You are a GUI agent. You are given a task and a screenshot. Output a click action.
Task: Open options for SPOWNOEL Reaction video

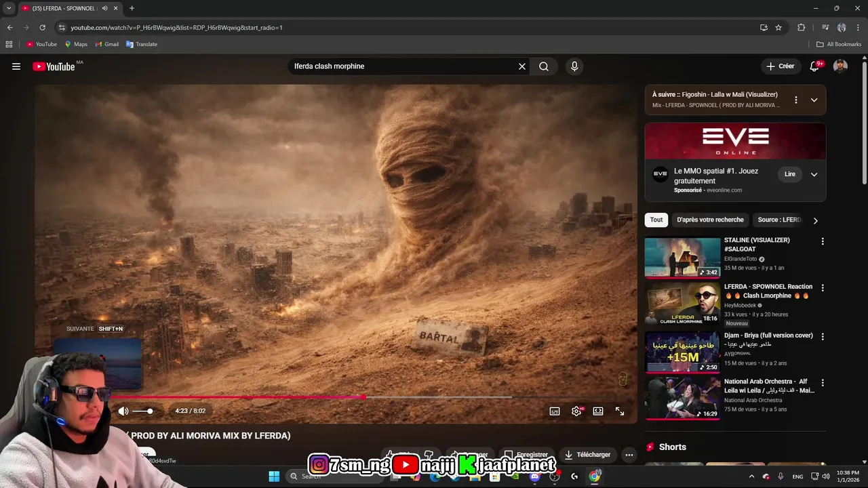coord(823,287)
